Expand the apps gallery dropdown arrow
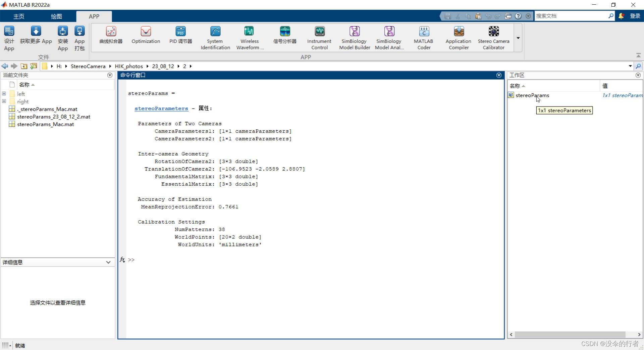The height and width of the screenshot is (350, 644). click(x=518, y=38)
